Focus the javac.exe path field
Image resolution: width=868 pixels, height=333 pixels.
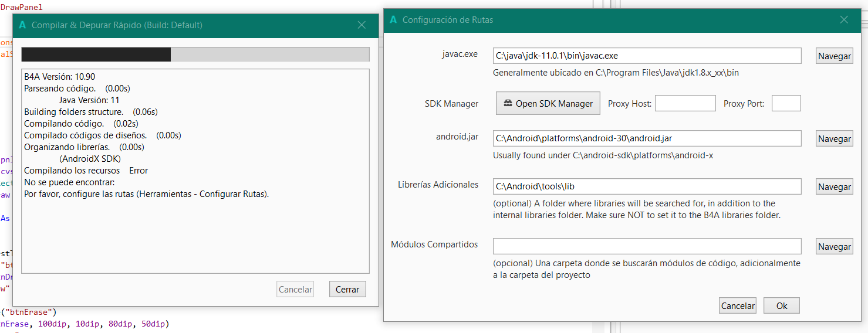(x=647, y=56)
